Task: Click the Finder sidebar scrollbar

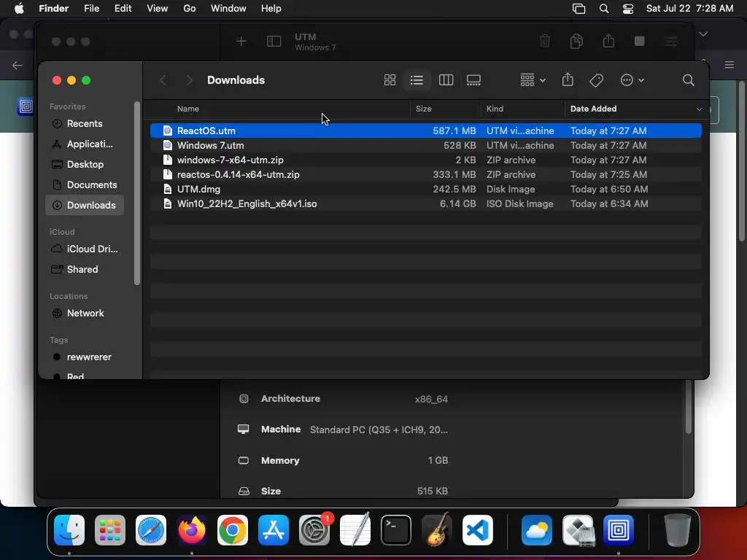Action: click(x=137, y=192)
